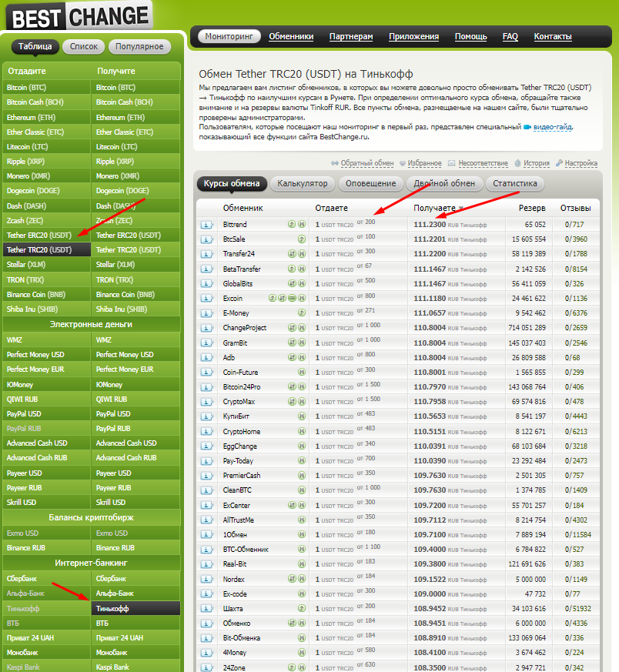The image size is (619, 672).
Task: Open info icon for GlobalBits row
Action: click(x=206, y=284)
